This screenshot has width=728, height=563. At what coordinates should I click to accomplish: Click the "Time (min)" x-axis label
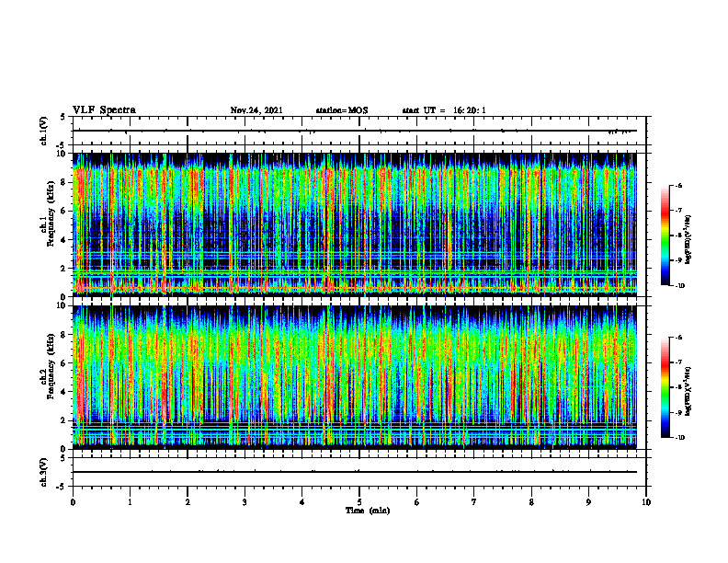(368, 511)
